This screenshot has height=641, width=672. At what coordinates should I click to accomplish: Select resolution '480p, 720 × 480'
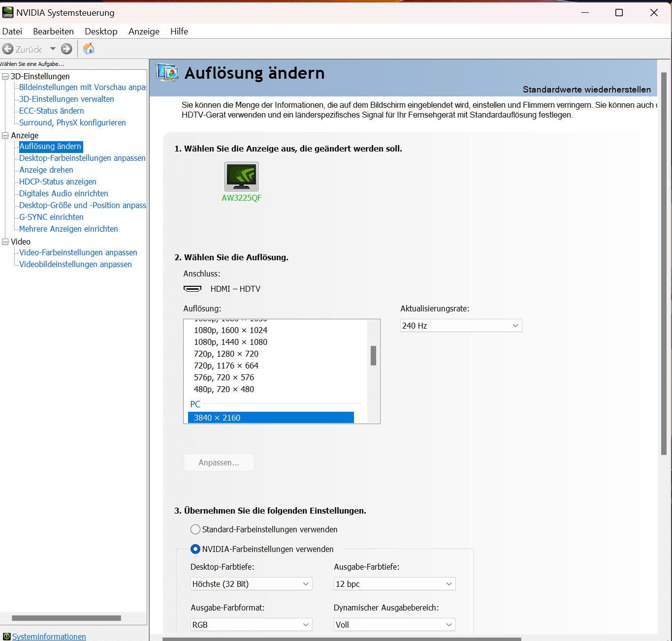pos(224,389)
